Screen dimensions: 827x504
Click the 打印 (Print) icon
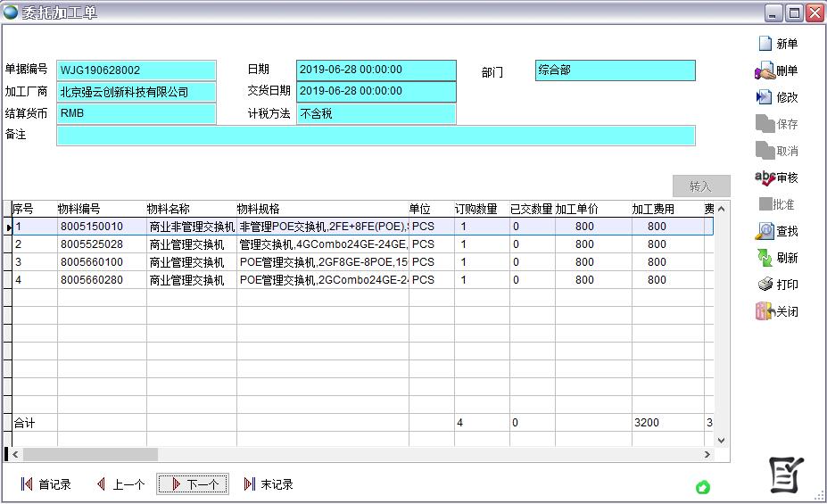click(x=765, y=285)
